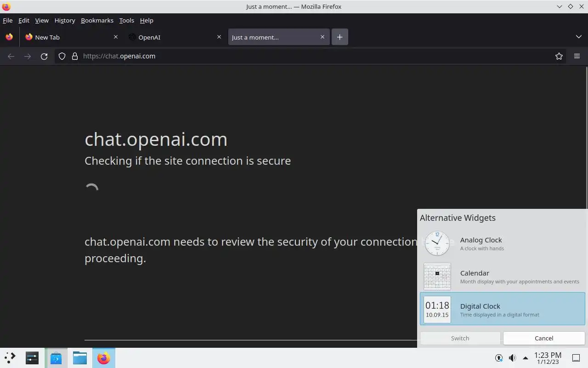The height and width of the screenshot is (368, 588).
Task: Switch to the New Tab tab
Action: [71, 37]
